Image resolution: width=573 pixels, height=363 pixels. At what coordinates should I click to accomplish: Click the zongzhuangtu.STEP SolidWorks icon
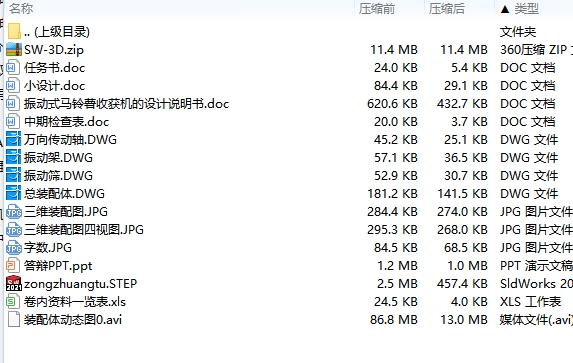tap(14, 283)
